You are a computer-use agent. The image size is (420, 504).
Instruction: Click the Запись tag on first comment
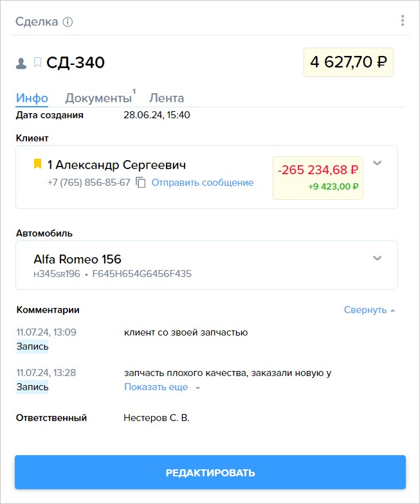tap(32, 346)
